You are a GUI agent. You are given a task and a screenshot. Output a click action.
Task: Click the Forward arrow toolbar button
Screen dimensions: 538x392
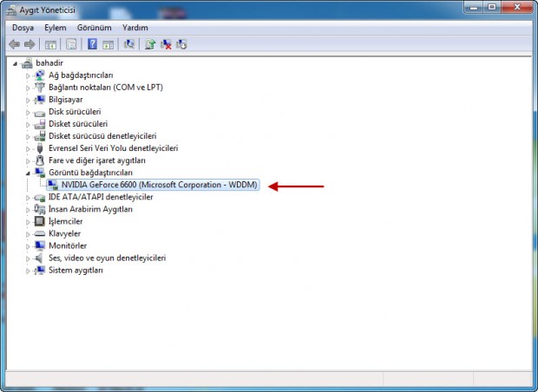point(30,44)
